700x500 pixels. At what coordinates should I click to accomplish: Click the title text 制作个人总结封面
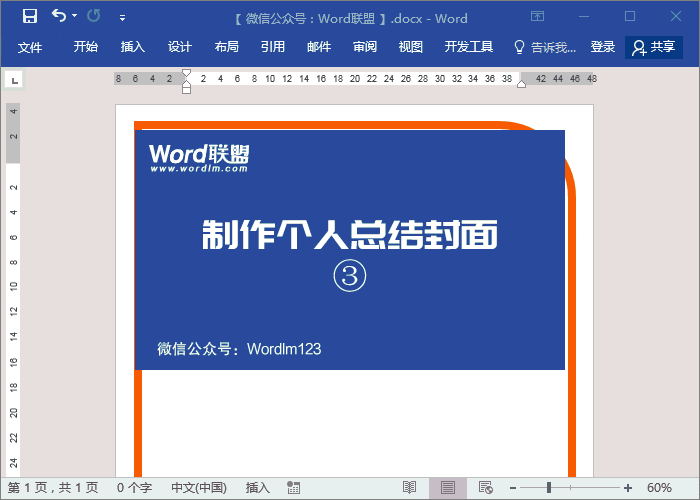350,234
